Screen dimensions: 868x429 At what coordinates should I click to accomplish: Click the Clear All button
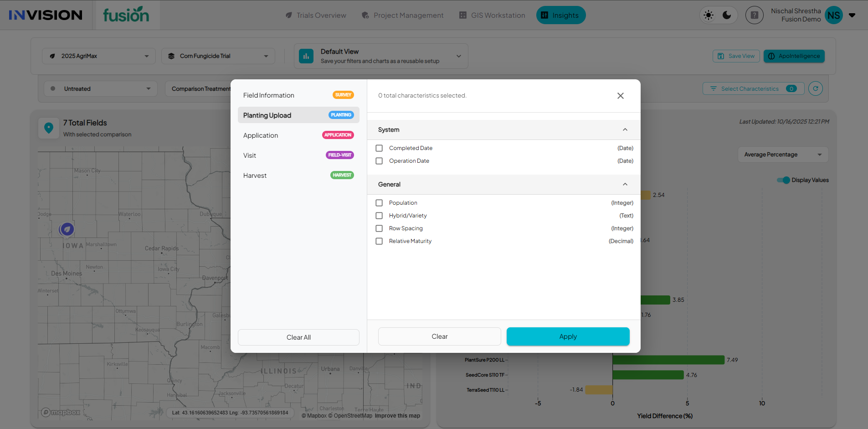coord(298,337)
